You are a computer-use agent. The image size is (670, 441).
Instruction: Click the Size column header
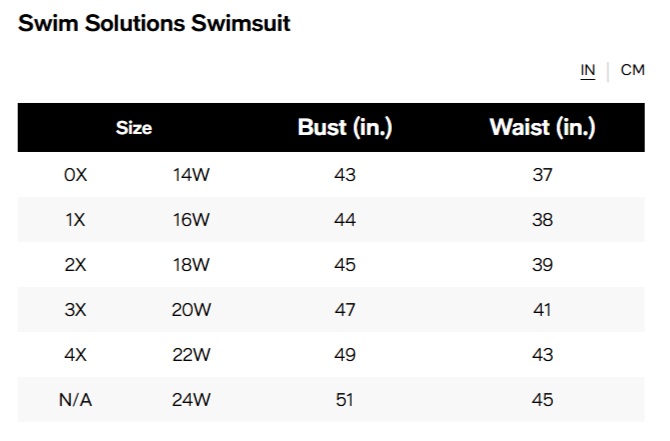point(133,128)
